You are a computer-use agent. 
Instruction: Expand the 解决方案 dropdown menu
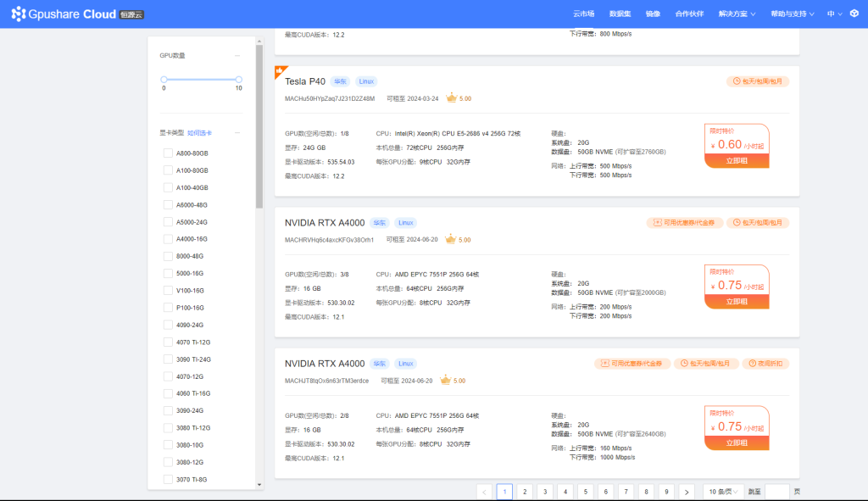pos(737,14)
